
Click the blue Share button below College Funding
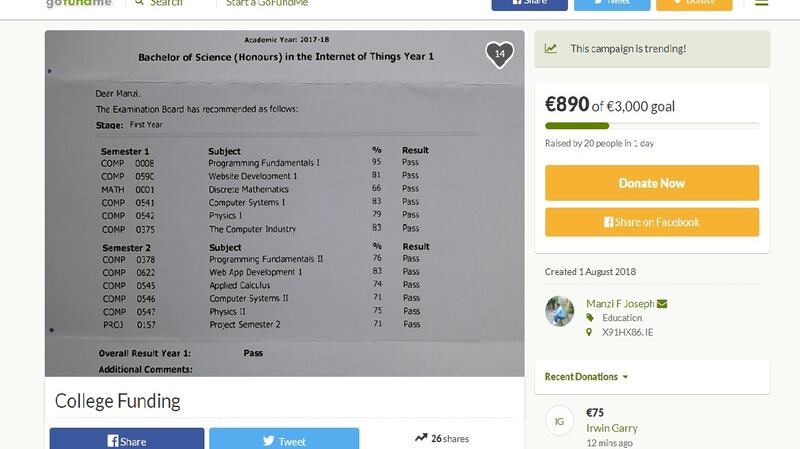(x=127, y=440)
